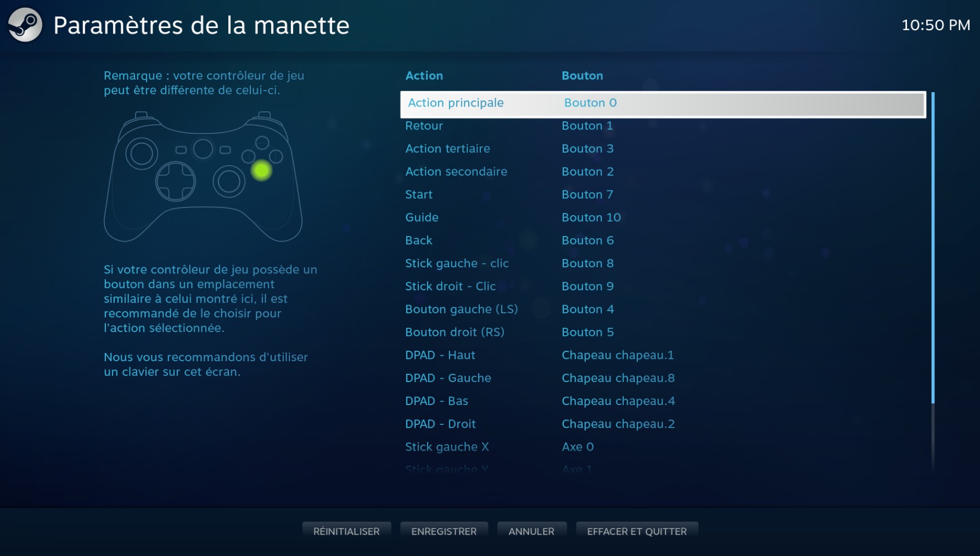Click the right analog stick on controller diagram

point(229,182)
